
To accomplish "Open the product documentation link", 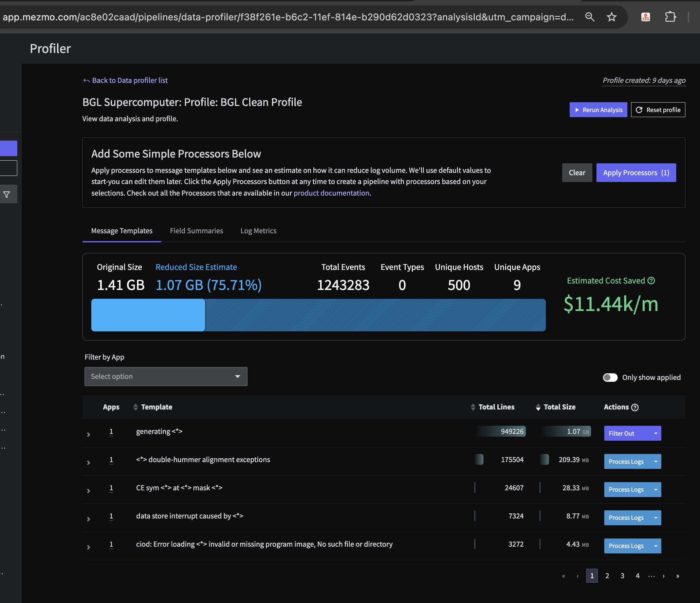I will pos(331,193).
